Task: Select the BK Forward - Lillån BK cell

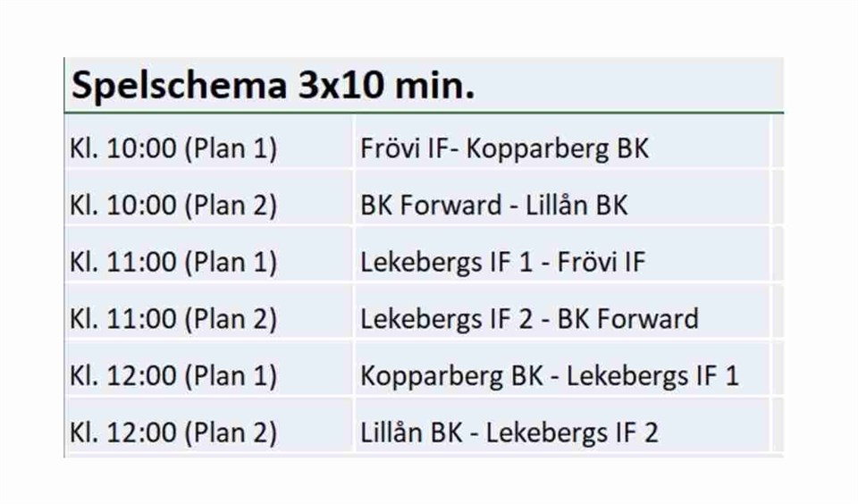Action: click(494, 205)
